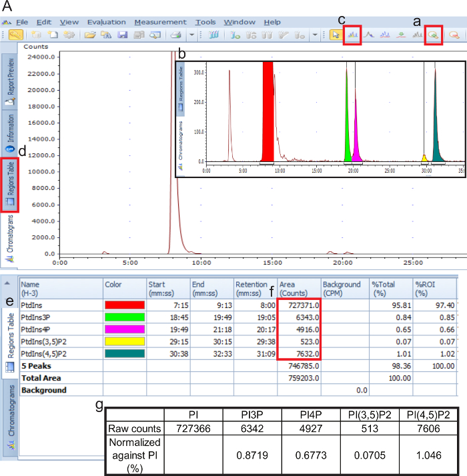This screenshot has width=467, height=476.
Task: Open the Measurement menu
Action: 160,22
